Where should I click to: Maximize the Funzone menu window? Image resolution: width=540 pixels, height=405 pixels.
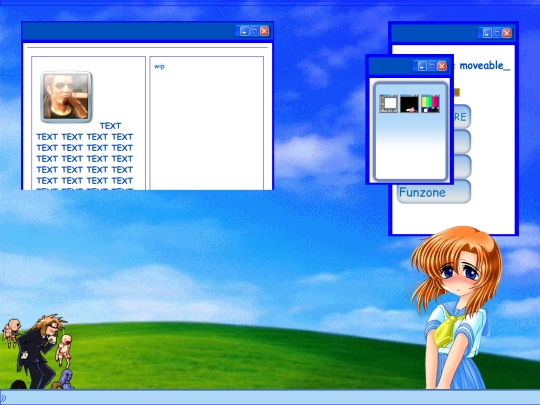[497, 33]
